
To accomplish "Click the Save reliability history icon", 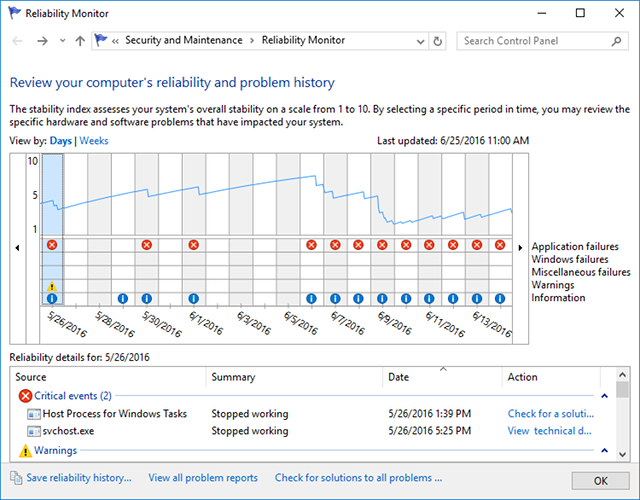I will coord(16,478).
